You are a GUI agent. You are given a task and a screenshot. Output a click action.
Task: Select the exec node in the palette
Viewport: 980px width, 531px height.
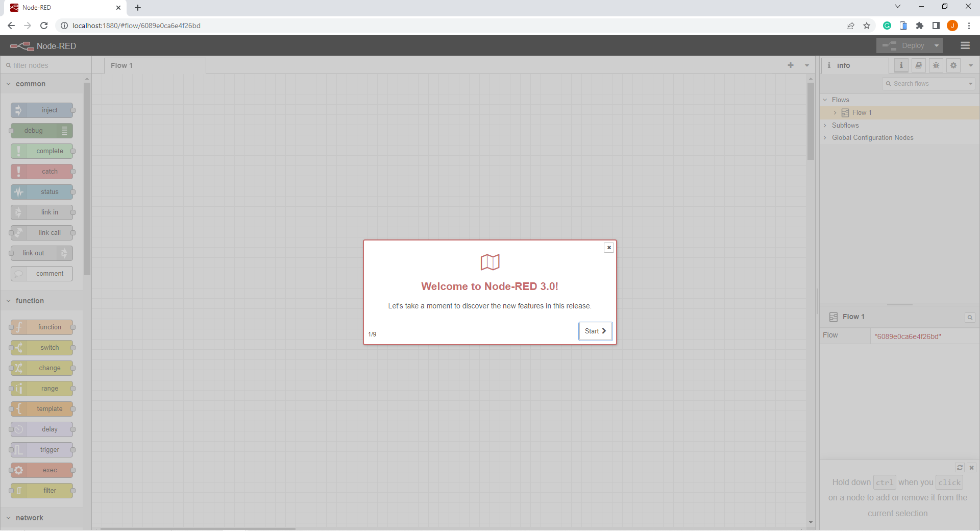coord(42,470)
